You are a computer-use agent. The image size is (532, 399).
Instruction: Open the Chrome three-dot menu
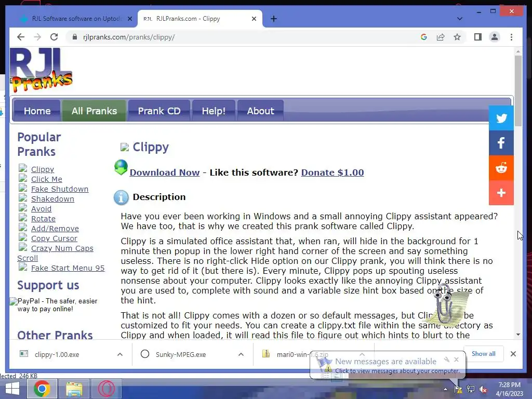(511, 37)
